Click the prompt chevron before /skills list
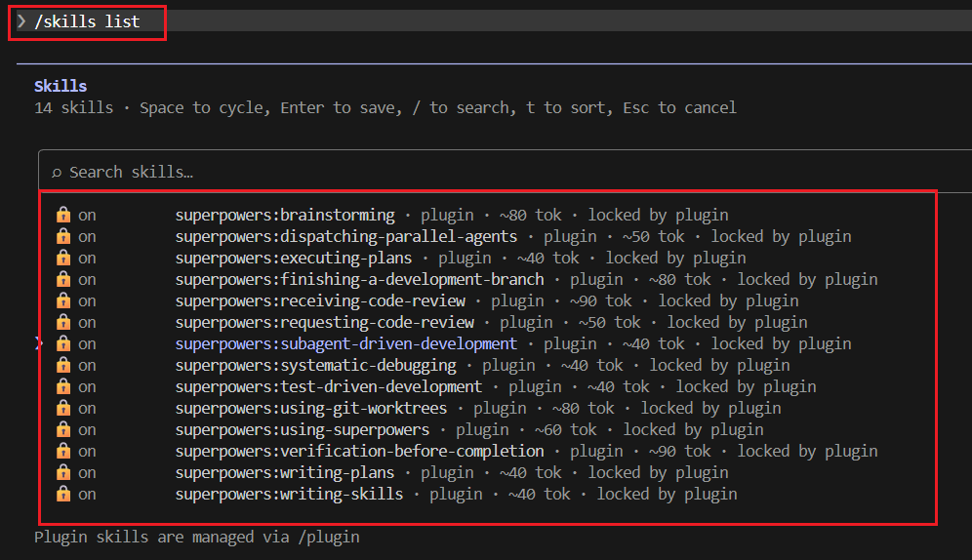This screenshot has width=972, height=560. click(x=21, y=21)
